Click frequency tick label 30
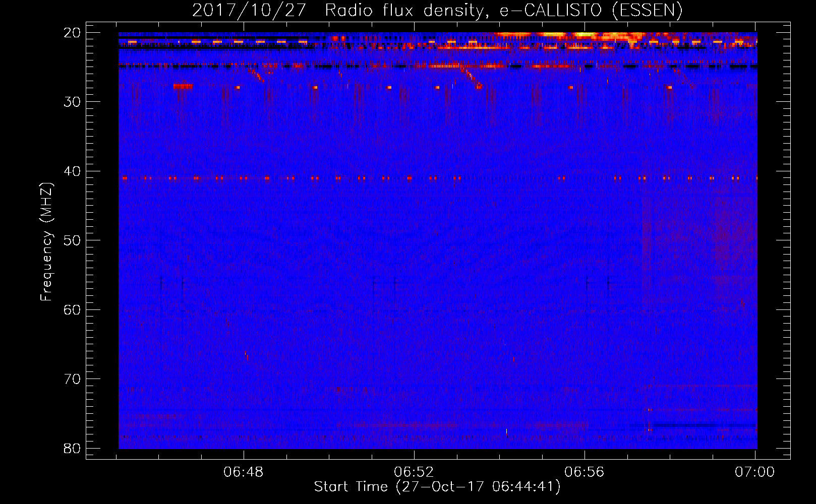 coord(73,102)
